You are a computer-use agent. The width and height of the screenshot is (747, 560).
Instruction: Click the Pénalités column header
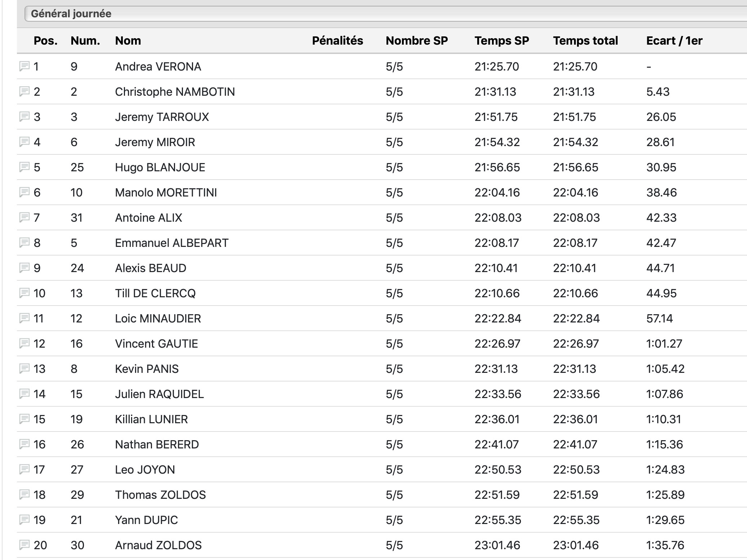click(337, 41)
